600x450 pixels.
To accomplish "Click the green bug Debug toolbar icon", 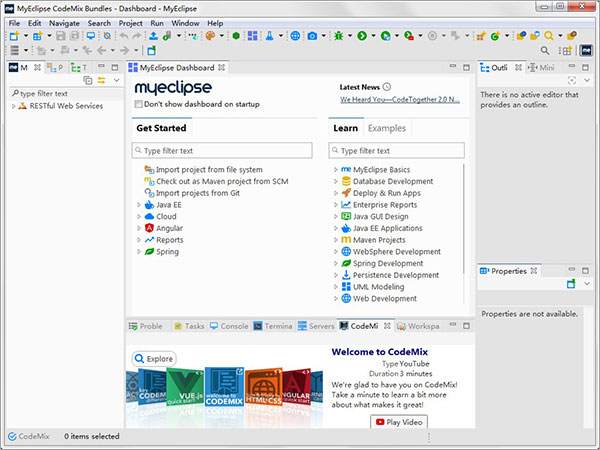I will point(340,36).
